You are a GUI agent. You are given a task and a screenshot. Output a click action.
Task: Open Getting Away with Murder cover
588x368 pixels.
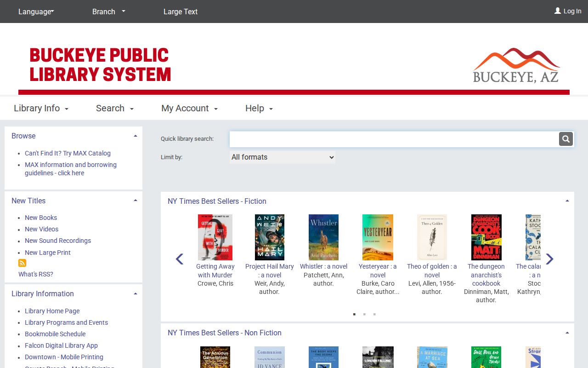point(215,237)
